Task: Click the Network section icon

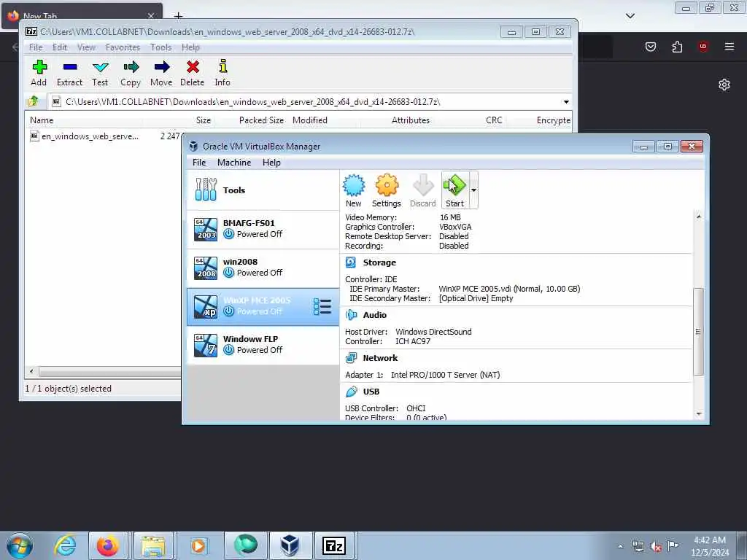Action: click(351, 357)
